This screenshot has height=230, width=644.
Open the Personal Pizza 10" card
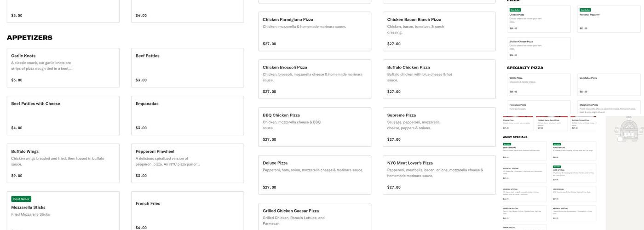609,19
